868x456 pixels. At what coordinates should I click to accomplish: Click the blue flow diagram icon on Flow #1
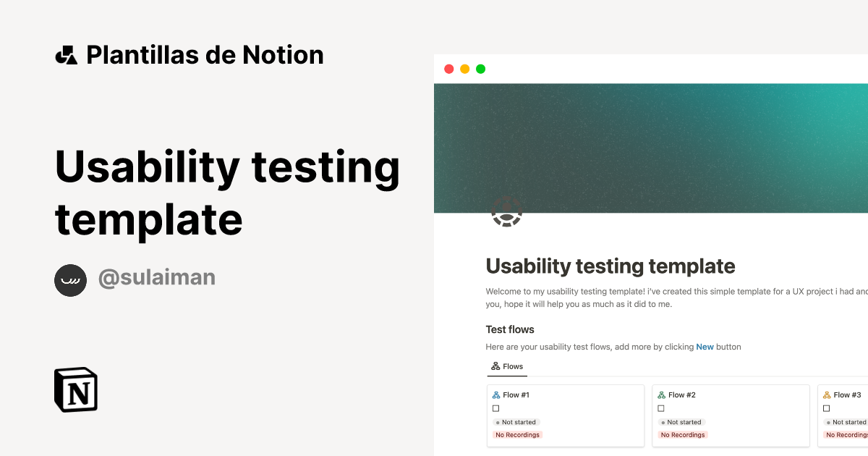495,394
